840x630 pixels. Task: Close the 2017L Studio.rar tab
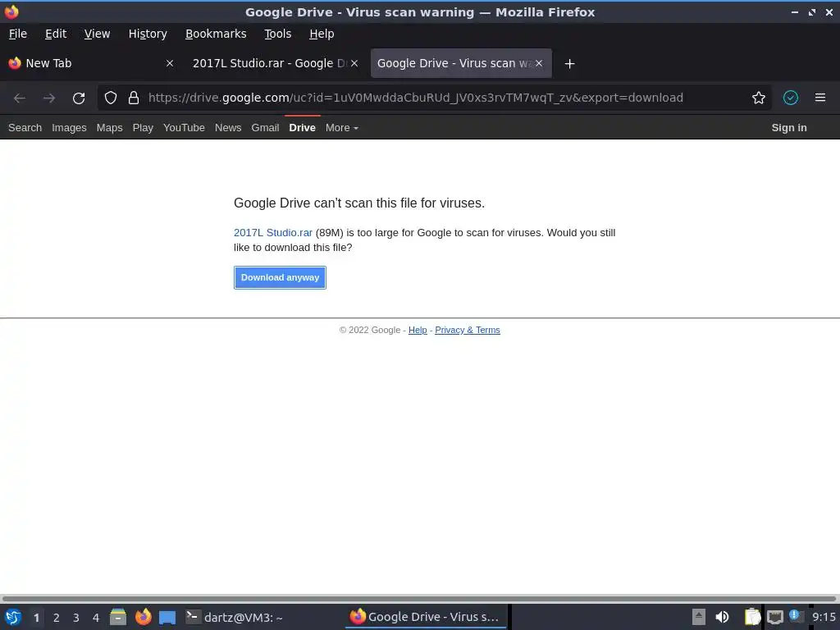[354, 63]
